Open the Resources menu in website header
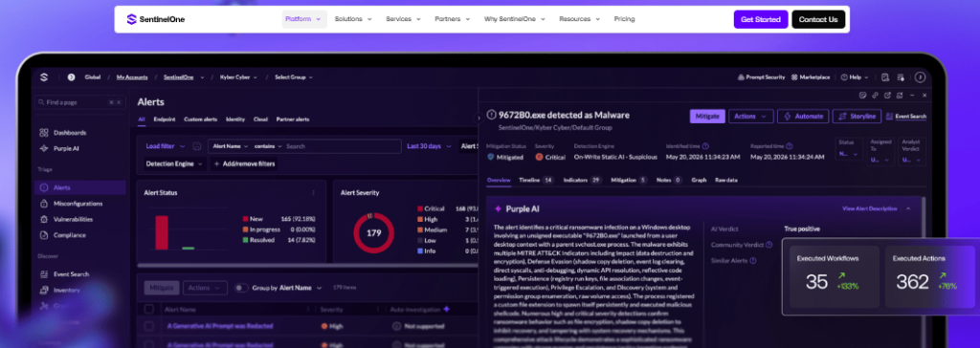The height and width of the screenshot is (348, 980). (579, 19)
